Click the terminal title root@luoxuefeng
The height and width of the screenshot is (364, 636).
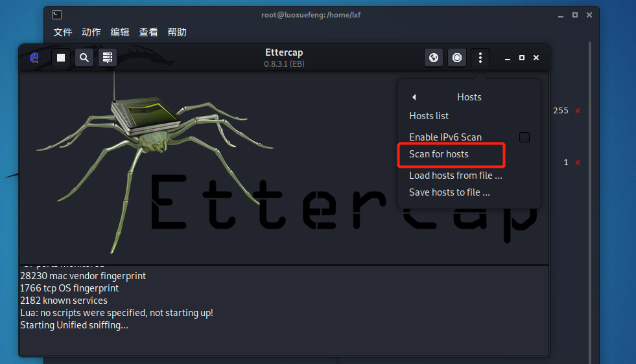pyautogui.click(x=311, y=15)
